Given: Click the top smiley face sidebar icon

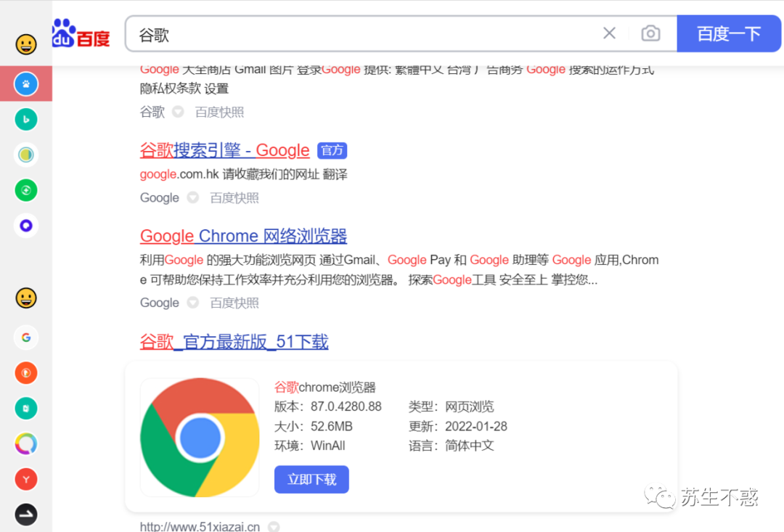Looking at the screenshot, I should [26, 44].
